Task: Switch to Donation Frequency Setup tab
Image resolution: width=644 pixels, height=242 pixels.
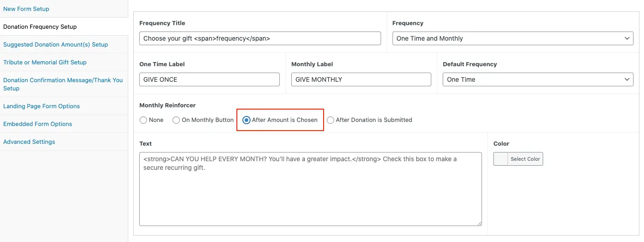Action: pos(40,26)
